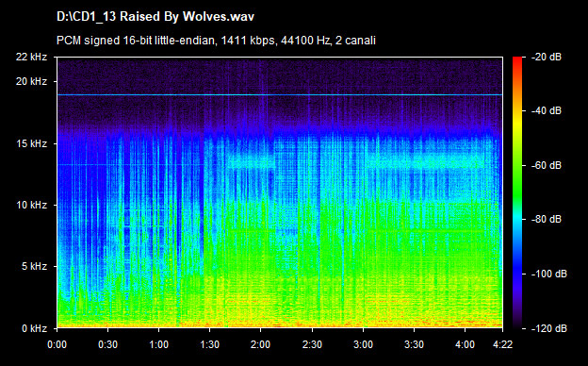Click the 15 kHz frequency label
The height and width of the screenshot is (366, 588).
[31, 143]
